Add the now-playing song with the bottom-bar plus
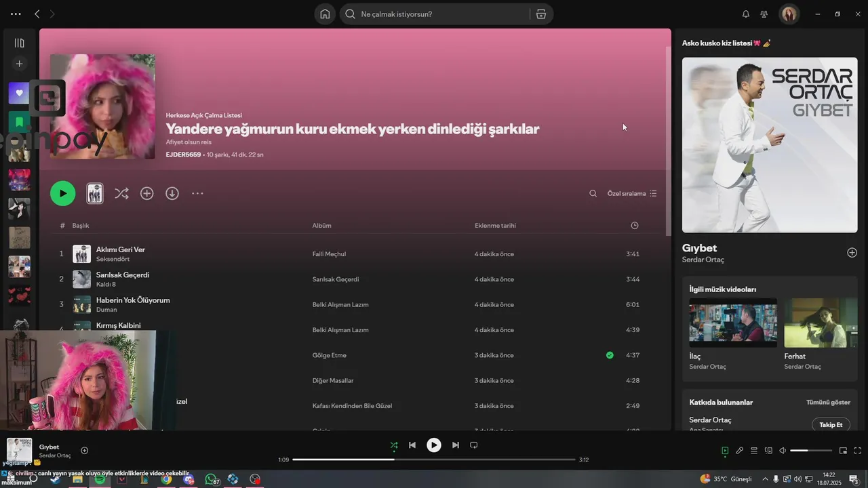 tap(85, 450)
